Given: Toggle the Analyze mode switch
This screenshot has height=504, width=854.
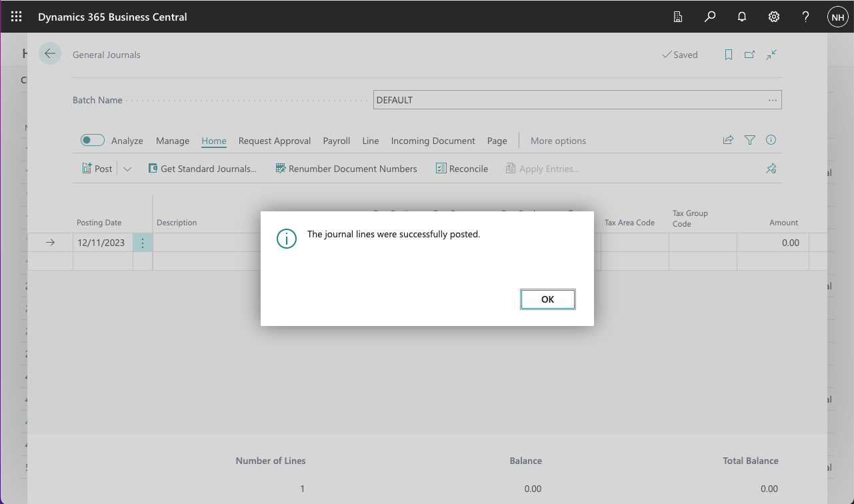Looking at the screenshot, I should click(x=93, y=140).
